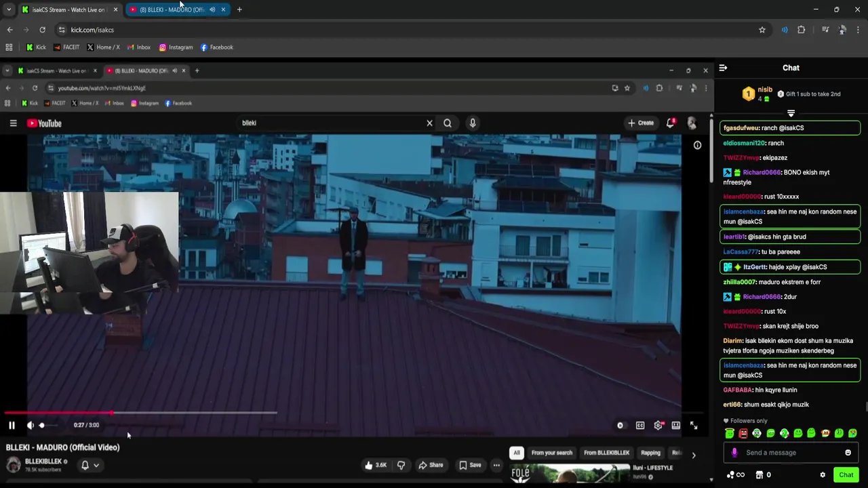Viewport: 868px width, 488px height.
Task: Open lluni - LIFESTYLE suggested video thumbnail
Action: (x=570, y=473)
